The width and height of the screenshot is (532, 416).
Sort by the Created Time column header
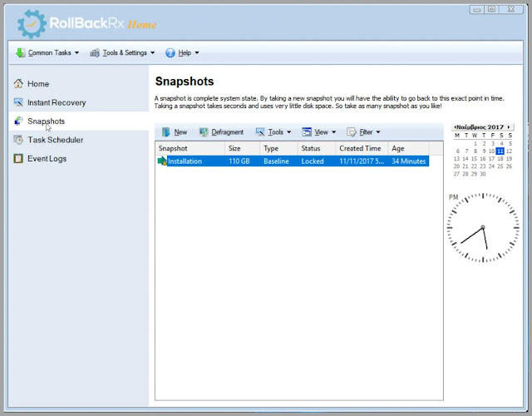point(362,148)
